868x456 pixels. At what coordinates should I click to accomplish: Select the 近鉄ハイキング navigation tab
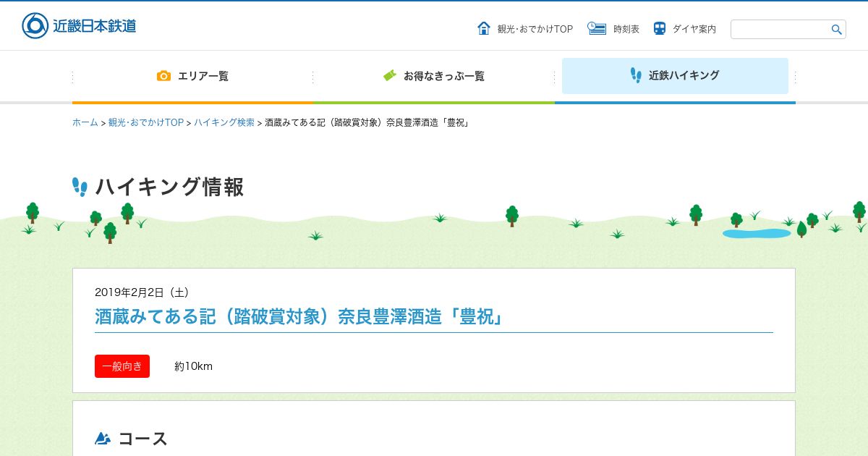675,76
